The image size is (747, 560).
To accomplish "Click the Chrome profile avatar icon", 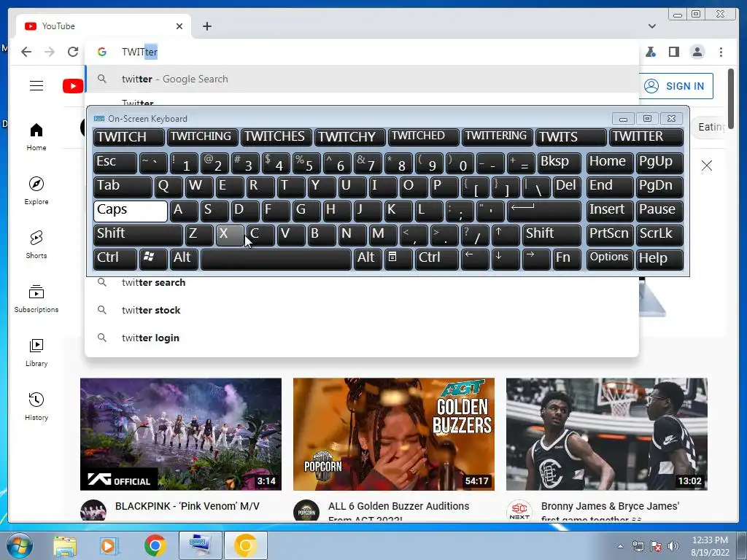I will pyautogui.click(x=697, y=52).
